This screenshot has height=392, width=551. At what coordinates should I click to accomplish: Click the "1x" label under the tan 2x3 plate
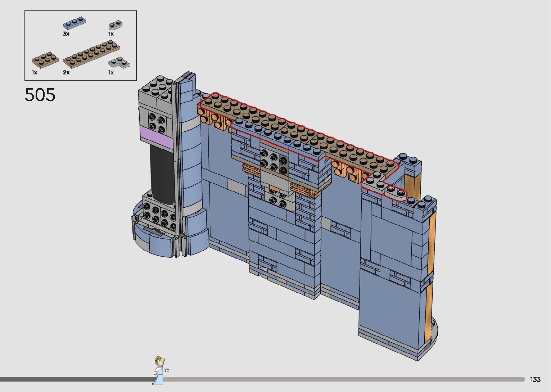click(35, 72)
